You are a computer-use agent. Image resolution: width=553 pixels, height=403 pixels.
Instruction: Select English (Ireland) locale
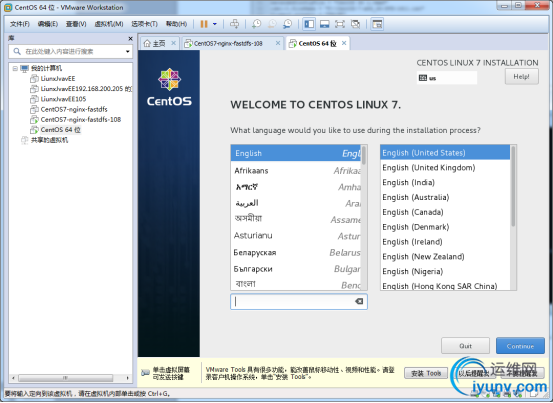pos(445,242)
